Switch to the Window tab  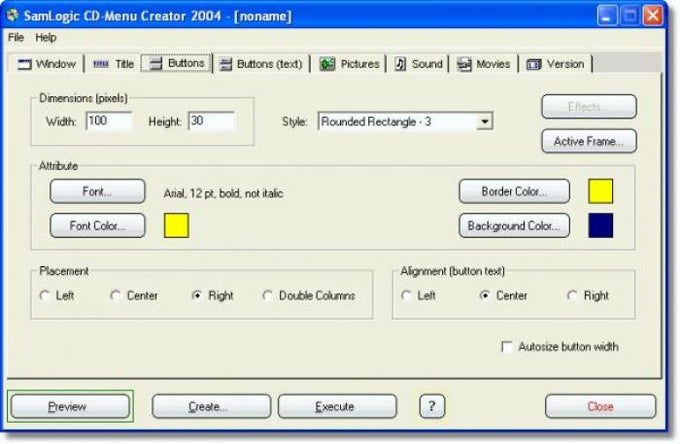point(47,64)
